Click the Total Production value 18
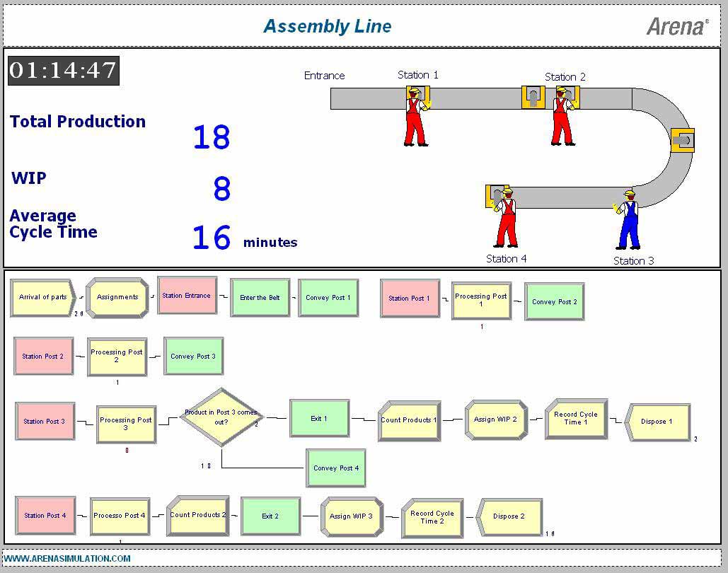This screenshot has height=573, width=728. coord(212,137)
